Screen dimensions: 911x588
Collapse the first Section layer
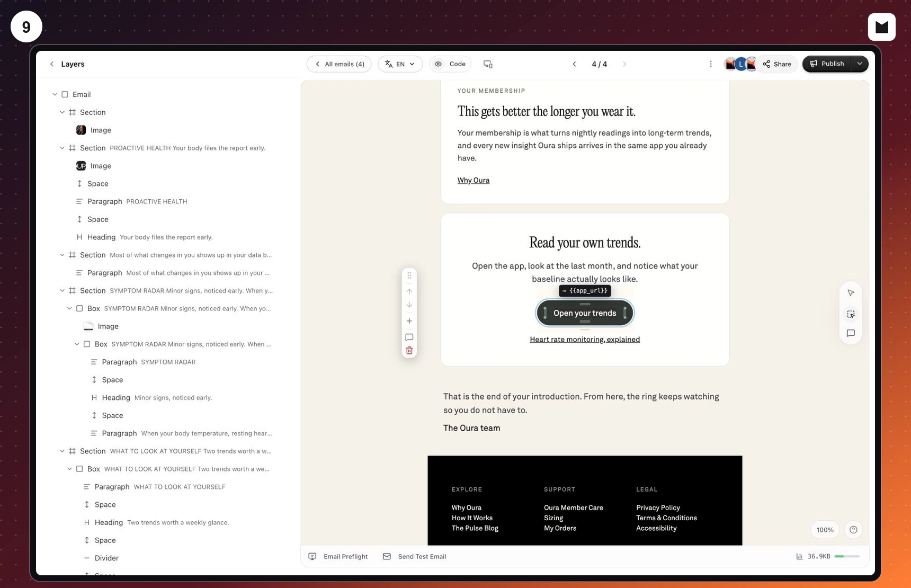(x=62, y=112)
